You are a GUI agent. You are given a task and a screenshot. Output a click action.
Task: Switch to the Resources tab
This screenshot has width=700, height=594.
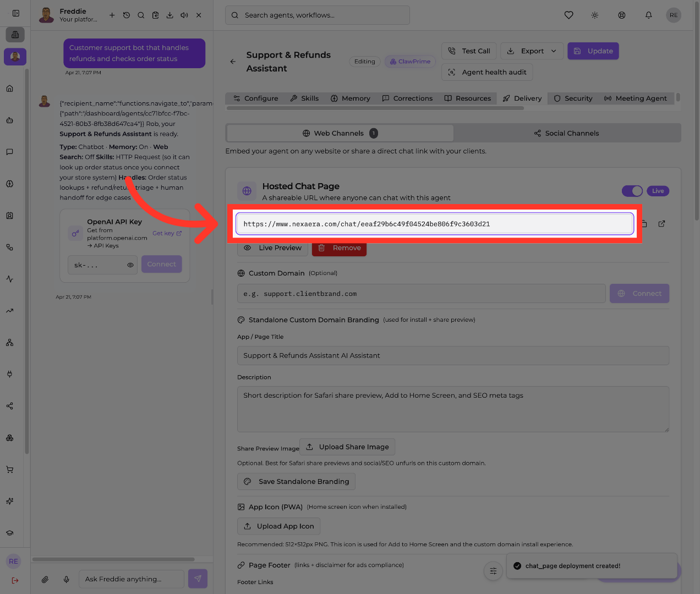[x=468, y=98]
